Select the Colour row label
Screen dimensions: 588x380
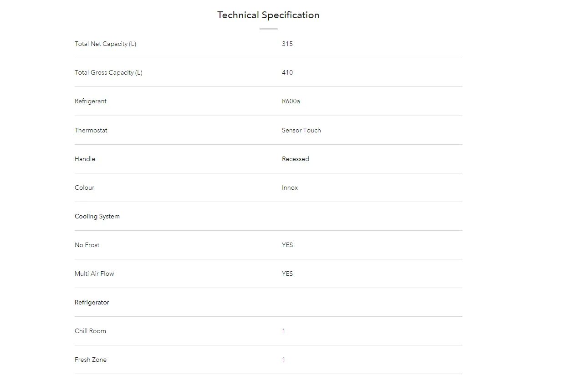click(85, 187)
